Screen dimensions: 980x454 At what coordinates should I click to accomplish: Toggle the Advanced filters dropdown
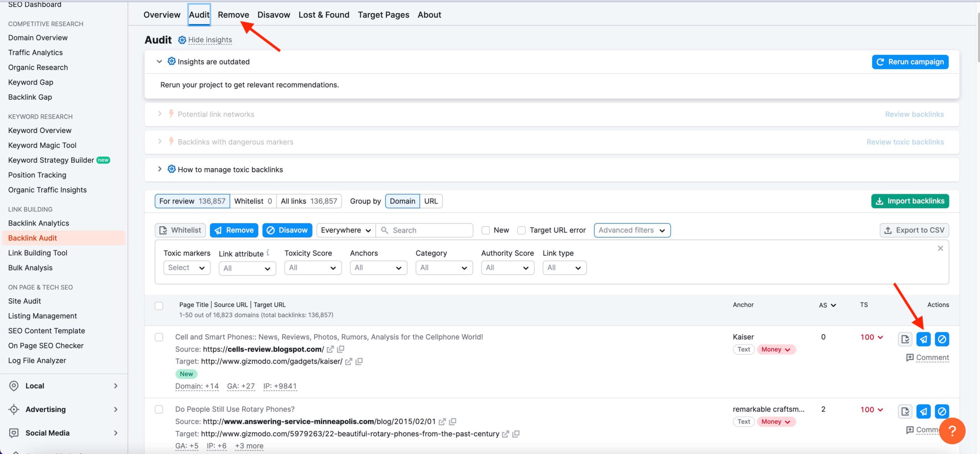coord(632,230)
